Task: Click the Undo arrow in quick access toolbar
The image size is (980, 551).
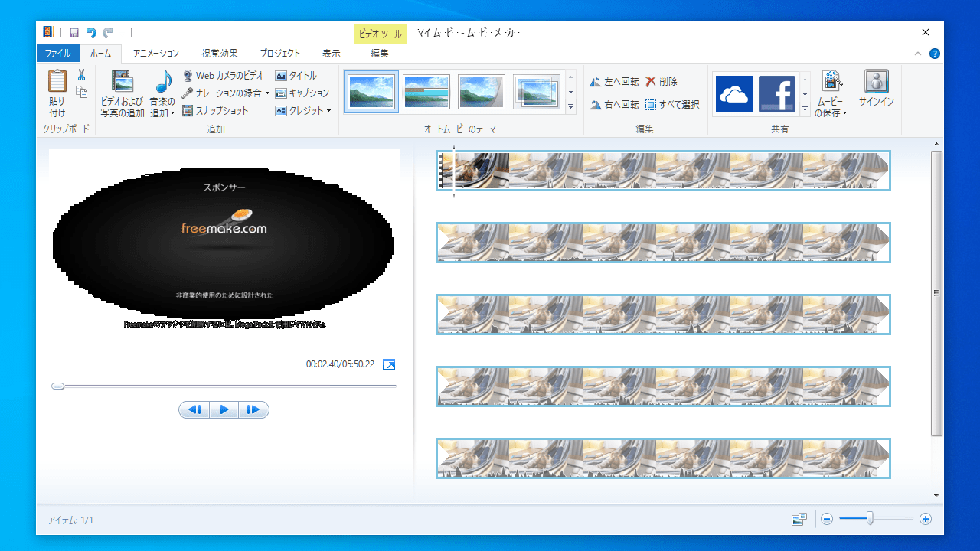Action: click(91, 32)
